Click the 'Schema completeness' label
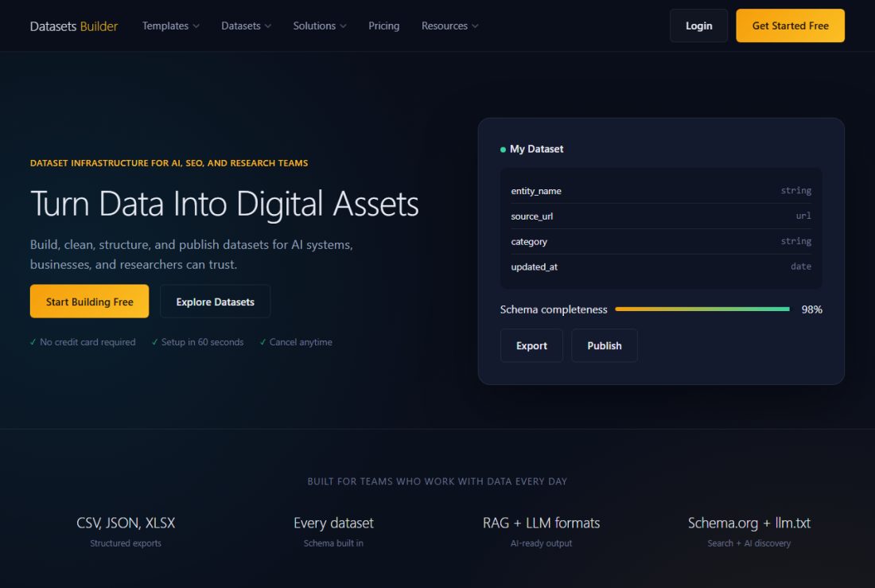Screen dimensions: 875x588 [x=554, y=310]
